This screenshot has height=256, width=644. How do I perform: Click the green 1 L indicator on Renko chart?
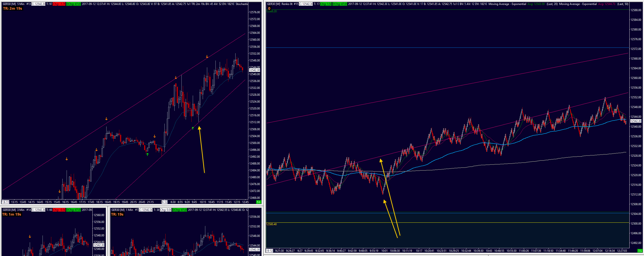(640, 251)
